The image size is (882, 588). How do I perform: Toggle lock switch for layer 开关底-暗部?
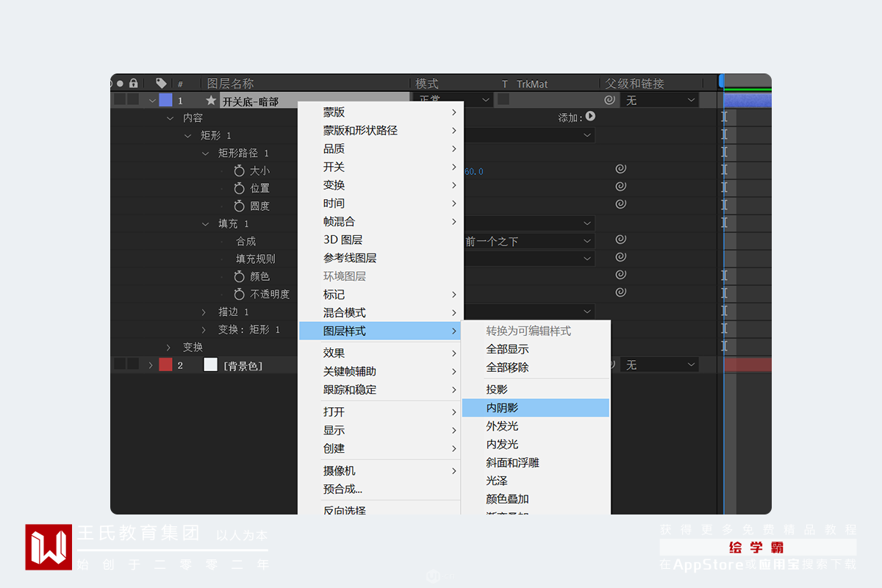click(x=133, y=99)
